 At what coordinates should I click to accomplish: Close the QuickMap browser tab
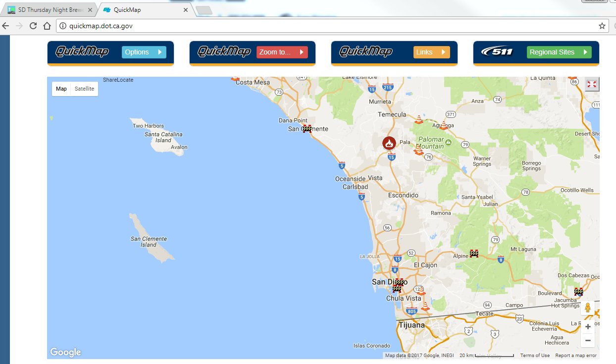186,9
